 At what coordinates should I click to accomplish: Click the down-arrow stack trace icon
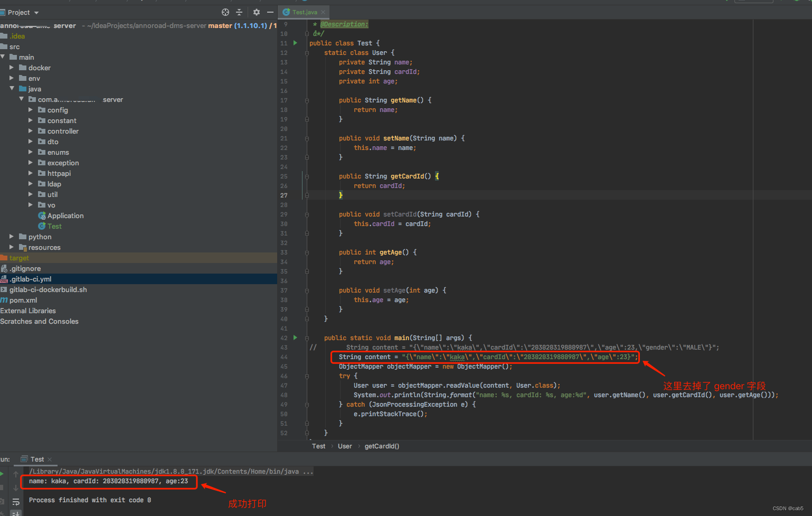(16, 488)
